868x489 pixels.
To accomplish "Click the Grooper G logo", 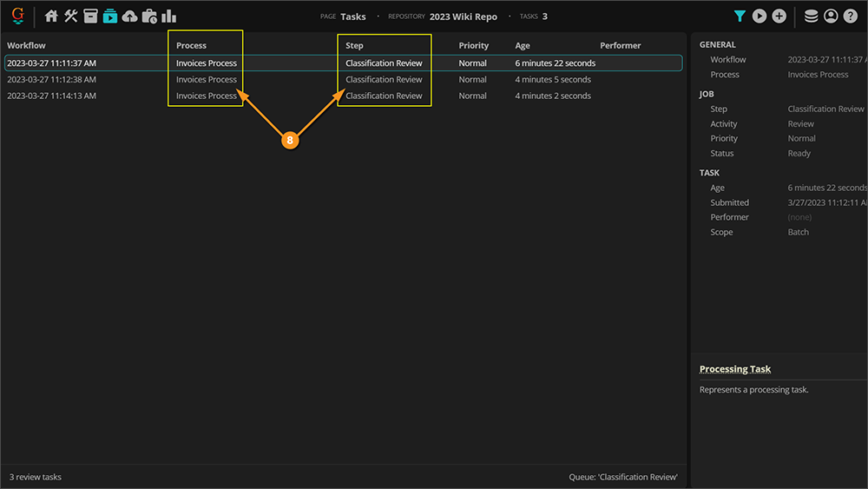I will point(17,16).
